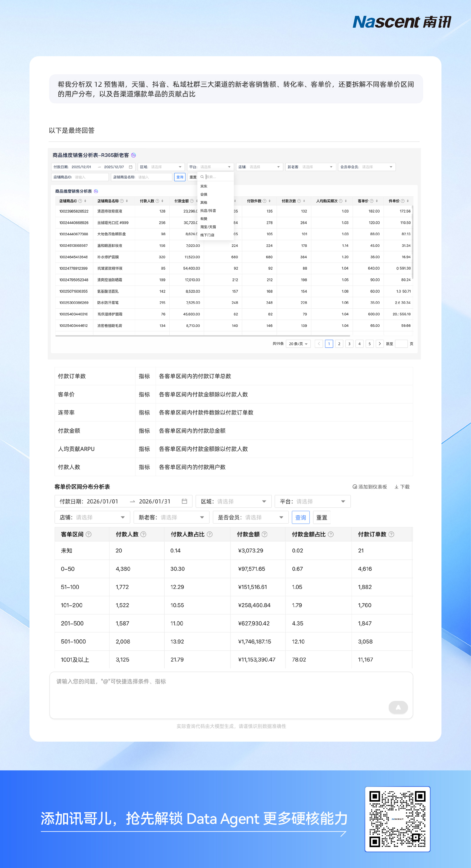This screenshot has height=868, width=471.
Task: Open the 20条/页 page size selector
Action: pyautogui.click(x=298, y=344)
